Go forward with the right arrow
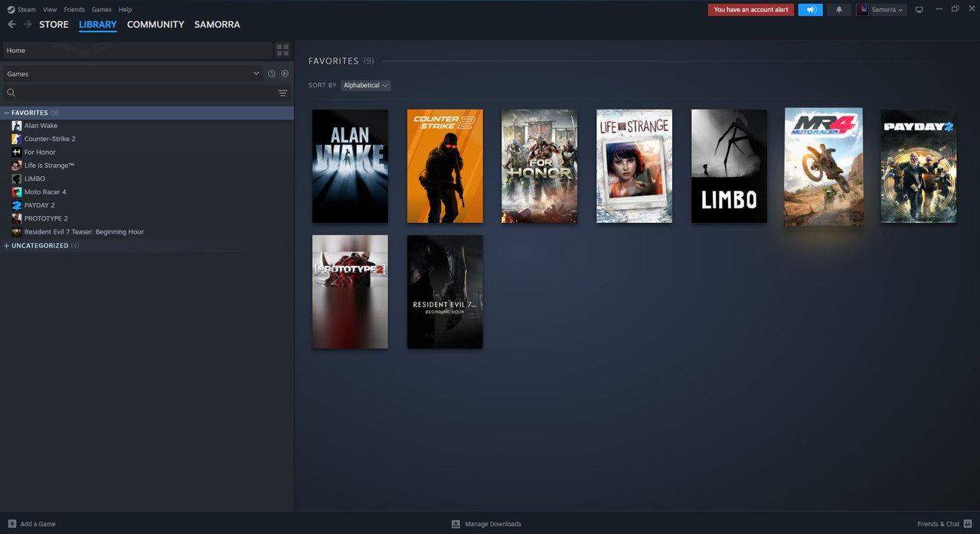This screenshot has width=980, height=534. pos(28,25)
